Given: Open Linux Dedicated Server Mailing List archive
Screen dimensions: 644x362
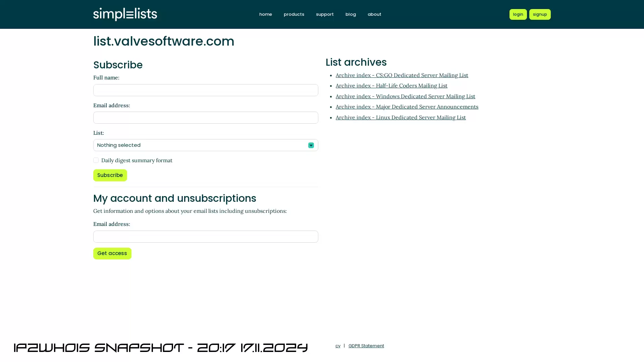Looking at the screenshot, I should click(400, 117).
